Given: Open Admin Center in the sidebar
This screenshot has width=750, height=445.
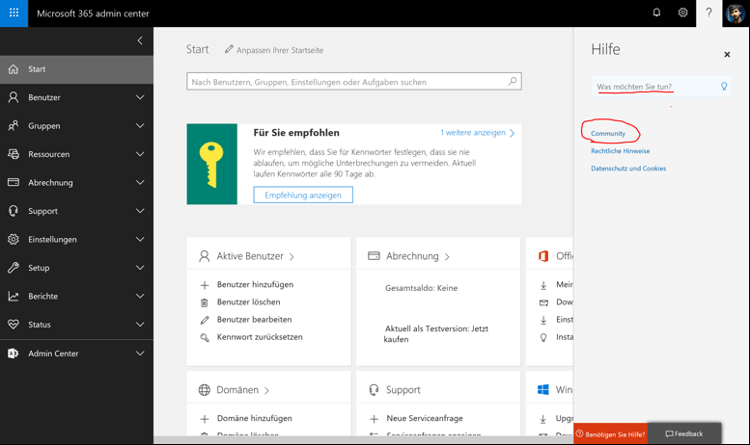Looking at the screenshot, I should 53,354.
